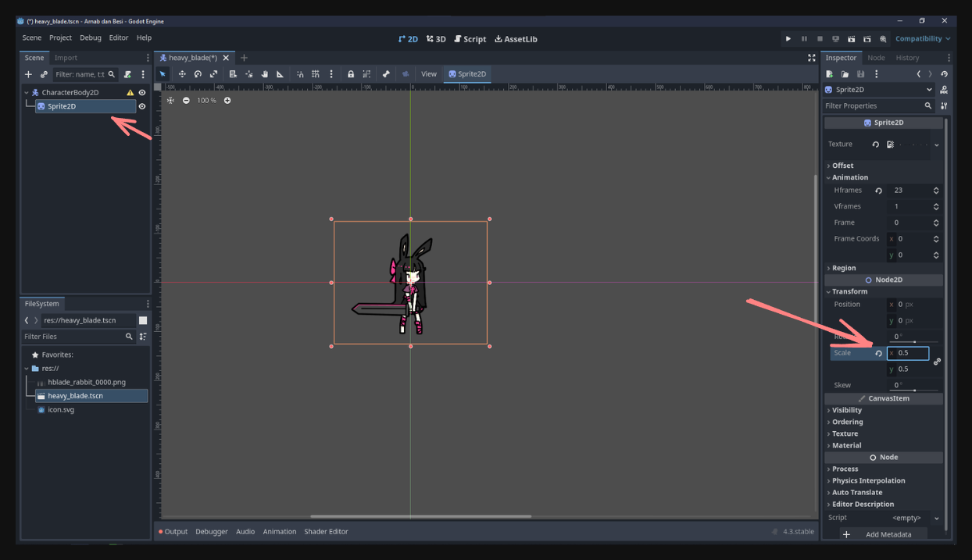972x560 pixels.
Task: Open the Output bottom panel
Action: point(173,532)
